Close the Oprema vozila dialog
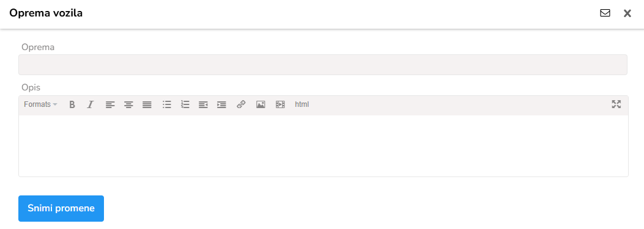Screen dimensions: 644x229 click(627, 13)
